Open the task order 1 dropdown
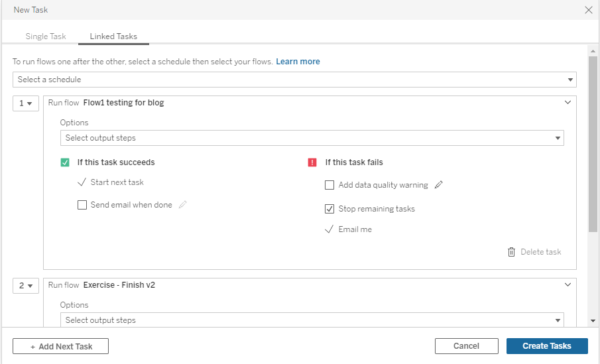The width and height of the screenshot is (600, 364). [26, 103]
